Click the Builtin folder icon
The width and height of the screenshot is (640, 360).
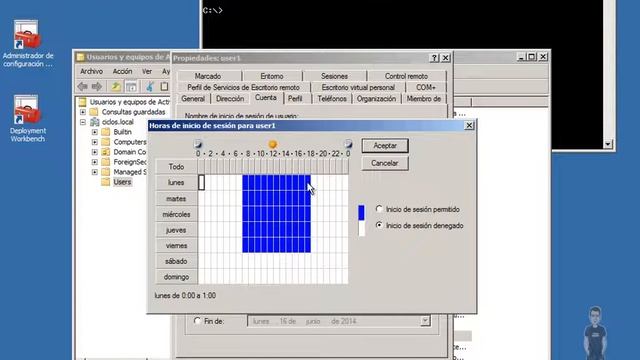tap(106, 132)
